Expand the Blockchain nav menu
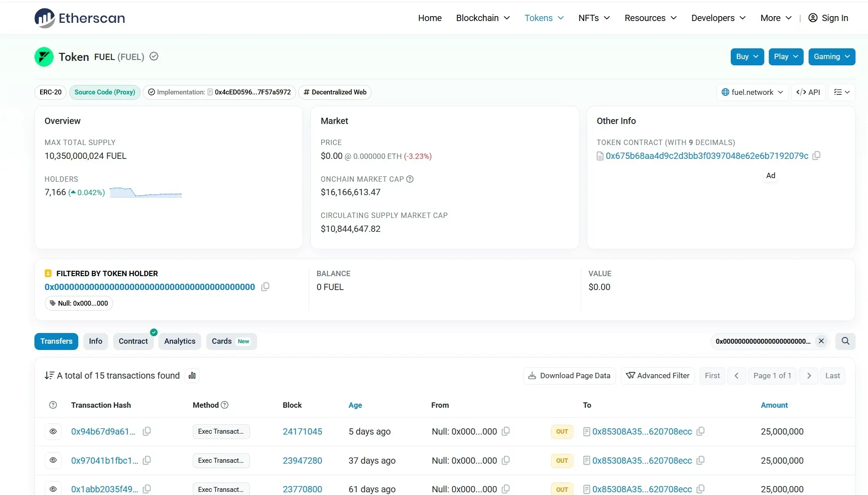868x495 pixels. point(483,18)
